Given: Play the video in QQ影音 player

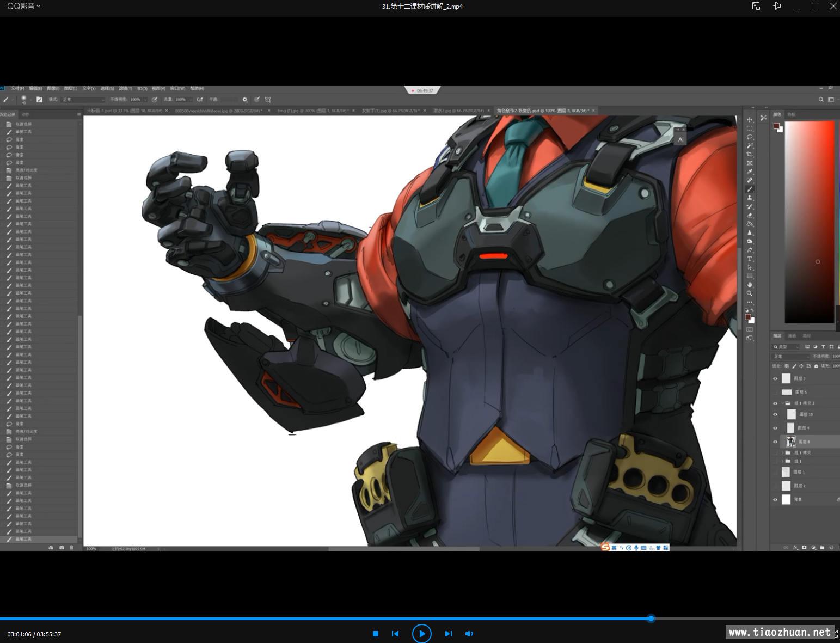Looking at the screenshot, I should pos(421,634).
